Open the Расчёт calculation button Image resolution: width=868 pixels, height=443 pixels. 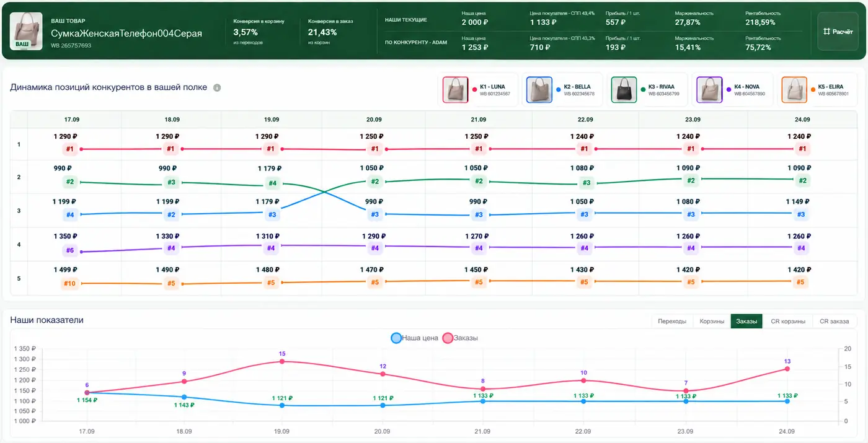tap(838, 32)
